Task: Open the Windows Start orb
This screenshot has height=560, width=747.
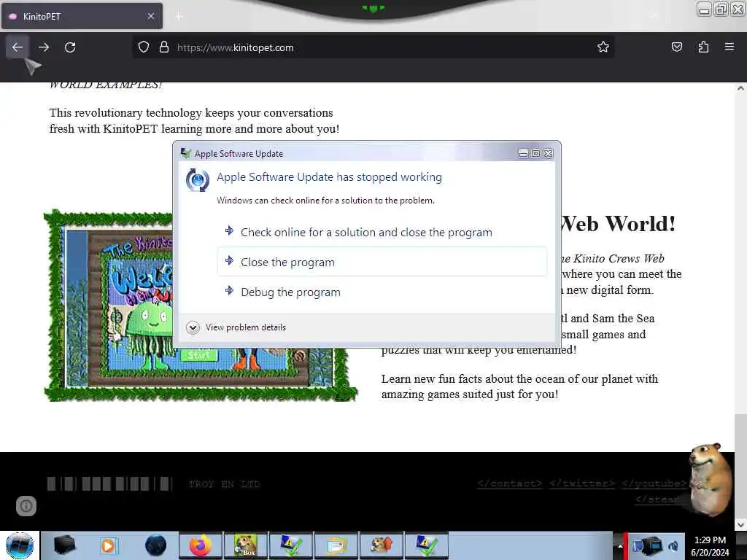Action: pyautogui.click(x=20, y=545)
